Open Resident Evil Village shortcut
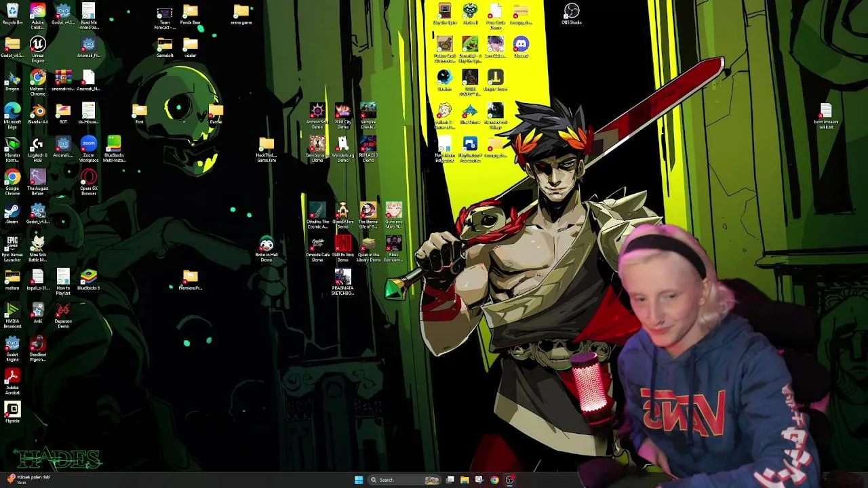Image resolution: width=868 pixels, height=488 pixels. [496, 115]
